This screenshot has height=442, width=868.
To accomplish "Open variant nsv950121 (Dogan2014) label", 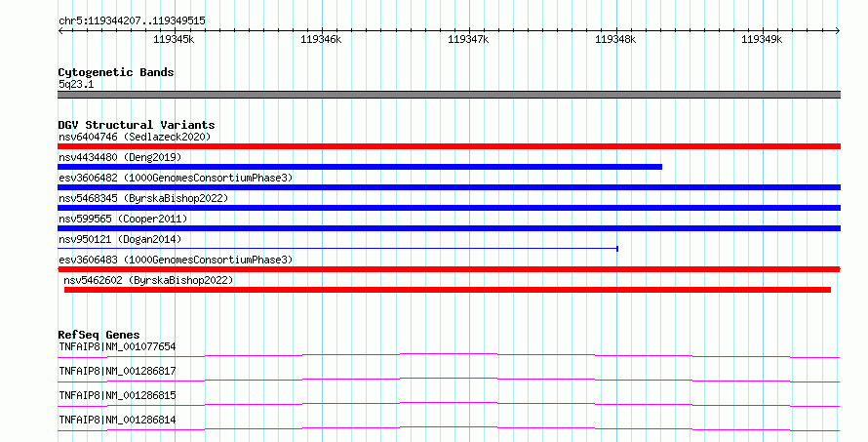I will tap(120, 239).
